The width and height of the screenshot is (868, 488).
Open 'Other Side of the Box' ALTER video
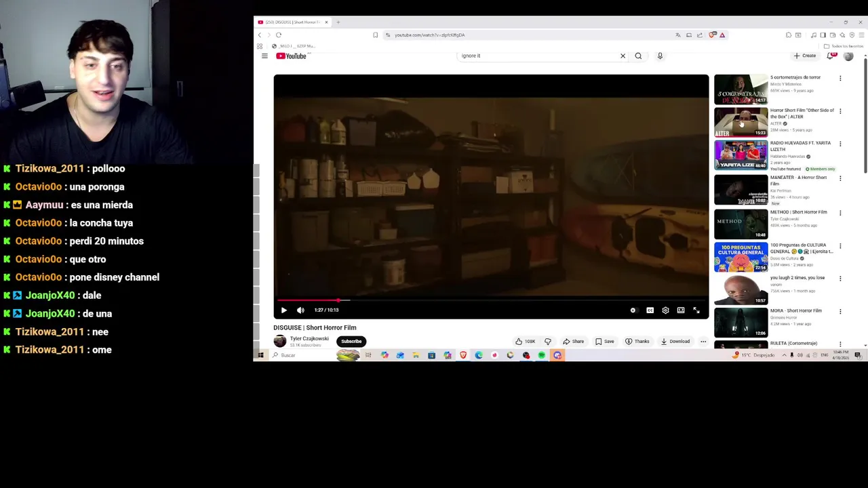[741, 122]
